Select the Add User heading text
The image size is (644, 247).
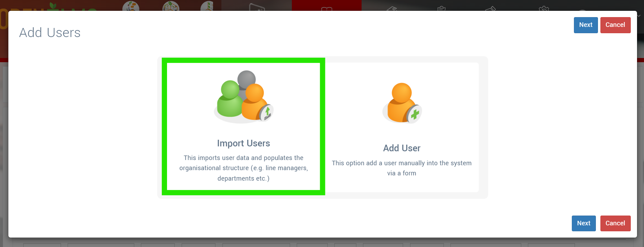click(402, 148)
